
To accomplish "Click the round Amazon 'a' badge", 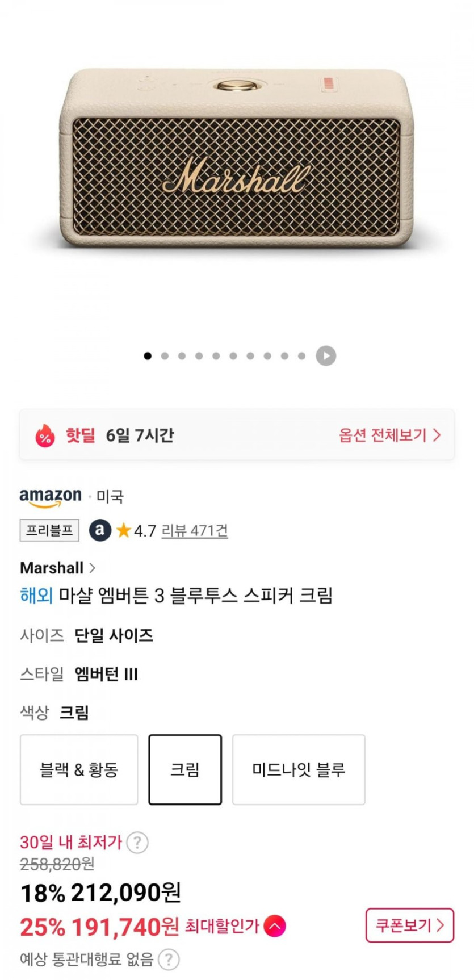I will 100,530.
